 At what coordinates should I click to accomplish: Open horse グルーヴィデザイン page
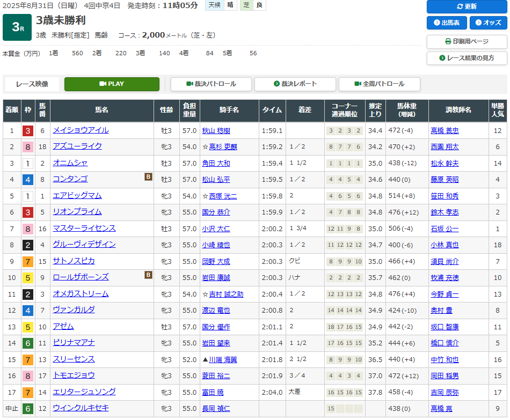[x=84, y=245]
